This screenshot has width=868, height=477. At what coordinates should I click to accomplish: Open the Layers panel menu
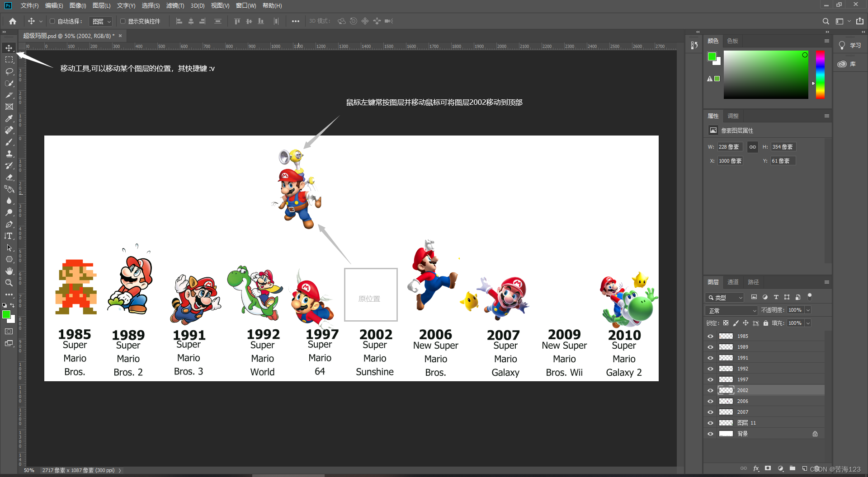(x=827, y=282)
